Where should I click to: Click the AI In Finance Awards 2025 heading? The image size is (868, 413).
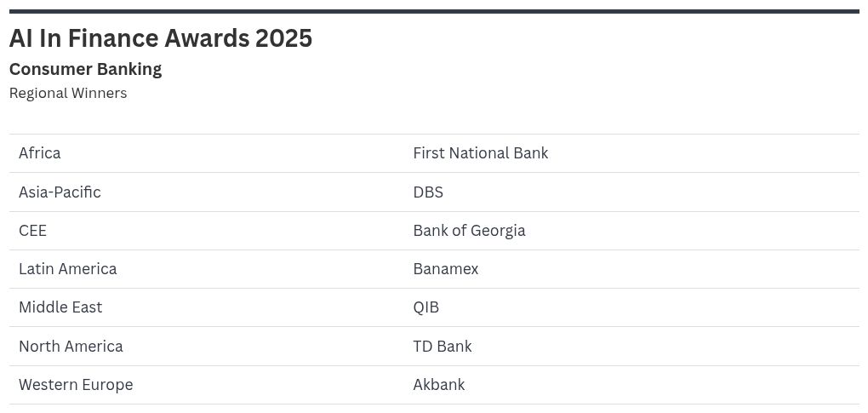coord(161,38)
